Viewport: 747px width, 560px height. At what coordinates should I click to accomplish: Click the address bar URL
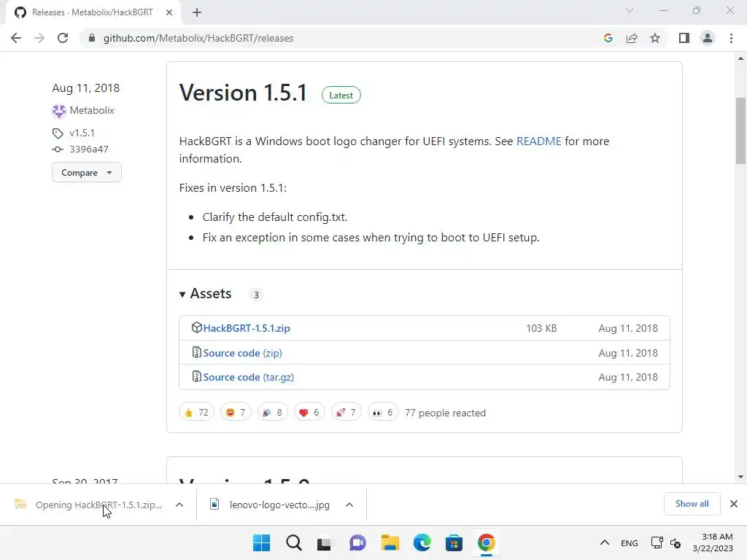pos(198,38)
